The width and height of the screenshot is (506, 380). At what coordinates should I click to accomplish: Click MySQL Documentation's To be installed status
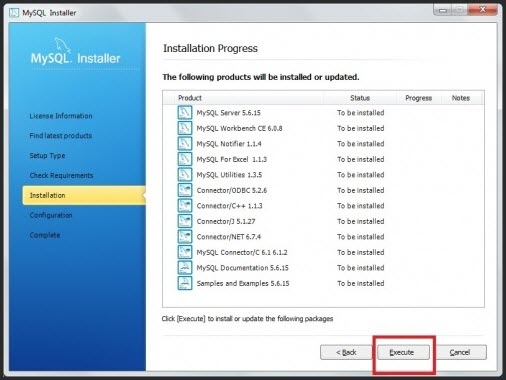[x=361, y=268]
